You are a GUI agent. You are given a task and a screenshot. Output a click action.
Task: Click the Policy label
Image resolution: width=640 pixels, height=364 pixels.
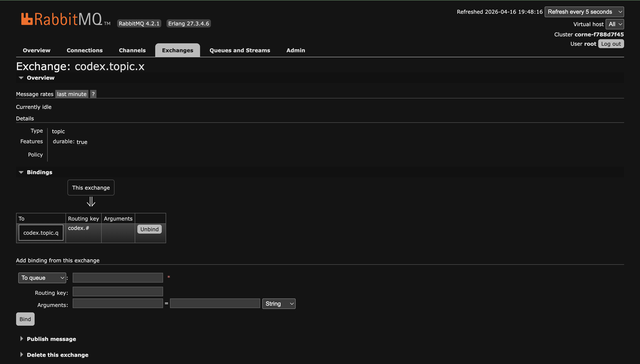(x=35, y=155)
